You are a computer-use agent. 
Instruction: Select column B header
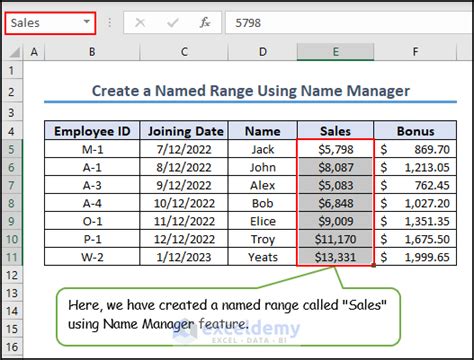[x=92, y=52]
